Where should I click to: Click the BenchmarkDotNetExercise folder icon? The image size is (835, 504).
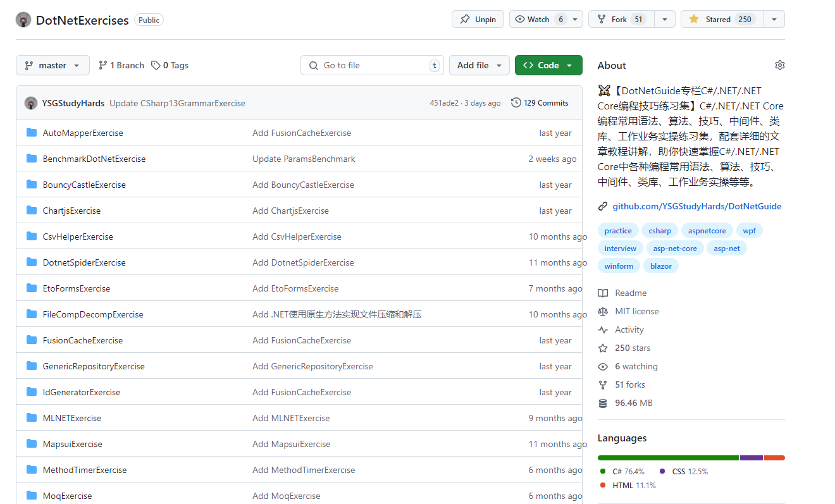coord(32,159)
